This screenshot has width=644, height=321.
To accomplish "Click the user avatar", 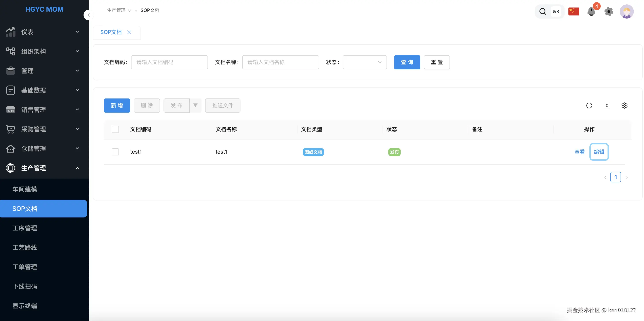I will 627,11.
